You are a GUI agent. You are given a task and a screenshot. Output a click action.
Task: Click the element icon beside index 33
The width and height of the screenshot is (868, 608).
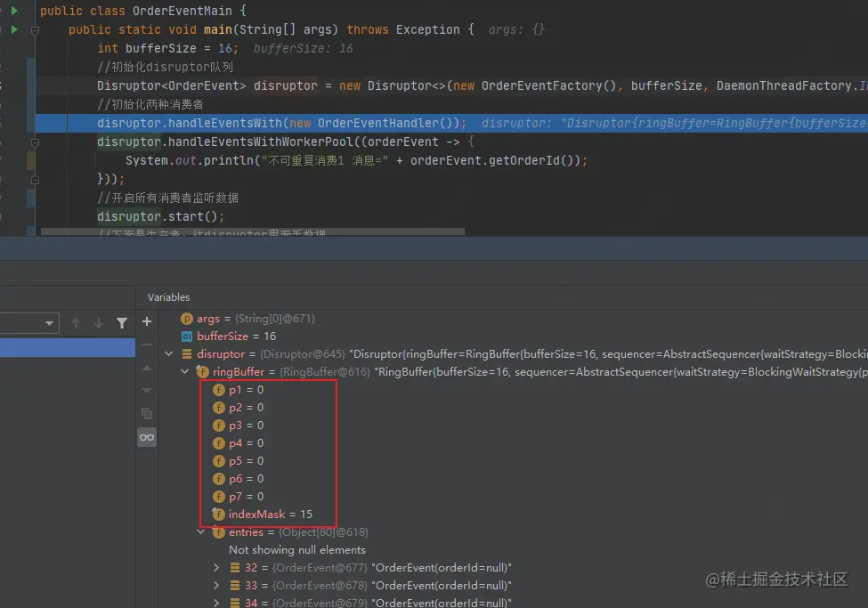pyautogui.click(x=235, y=585)
